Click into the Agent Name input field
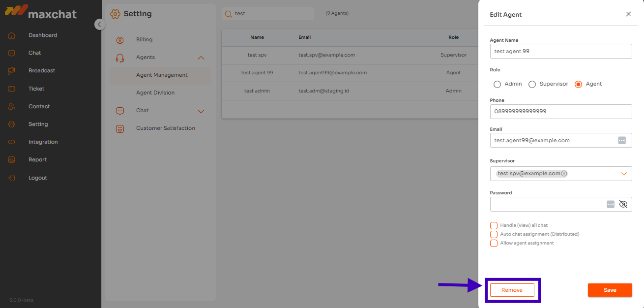The width and height of the screenshot is (644, 308). (x=560, y=51)
